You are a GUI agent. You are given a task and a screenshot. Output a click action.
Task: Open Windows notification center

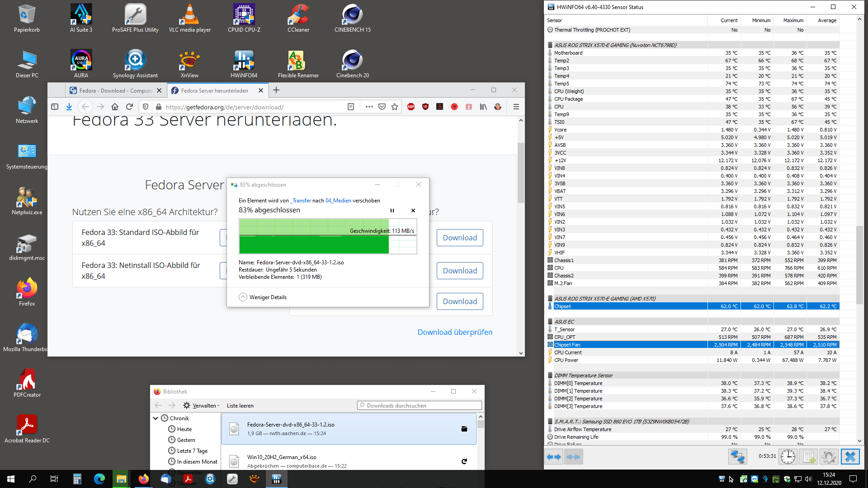(x=853, y=479)
